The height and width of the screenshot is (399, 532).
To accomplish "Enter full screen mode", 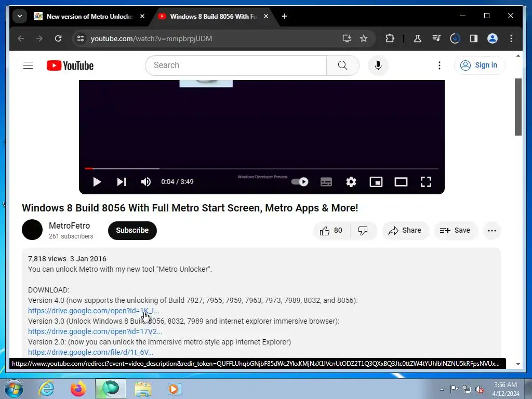I will pos(426,182).
